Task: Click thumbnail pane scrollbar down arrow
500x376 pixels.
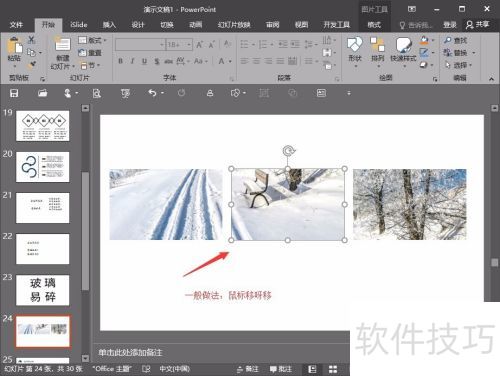Action: 85,358
